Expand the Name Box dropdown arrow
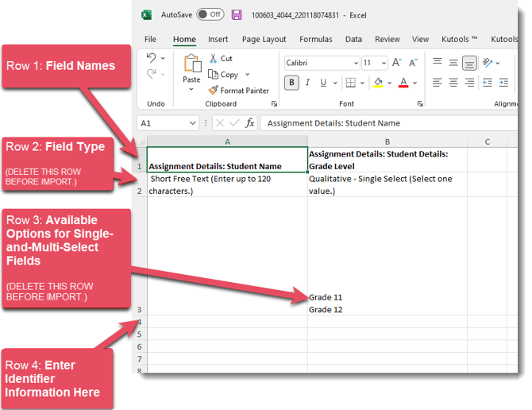The width and height of the screenshot is (532, 410). [x=193, y=123]
